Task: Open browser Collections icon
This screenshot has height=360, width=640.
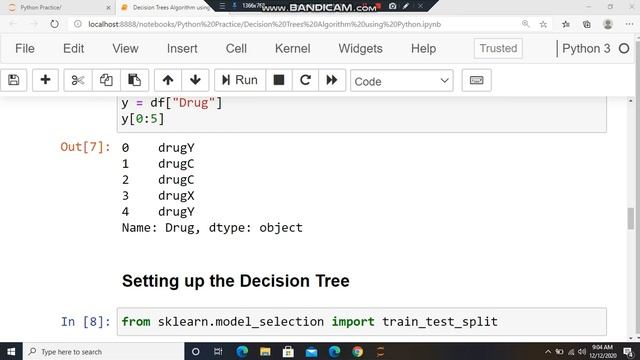Action: click(x=587, y=24)
